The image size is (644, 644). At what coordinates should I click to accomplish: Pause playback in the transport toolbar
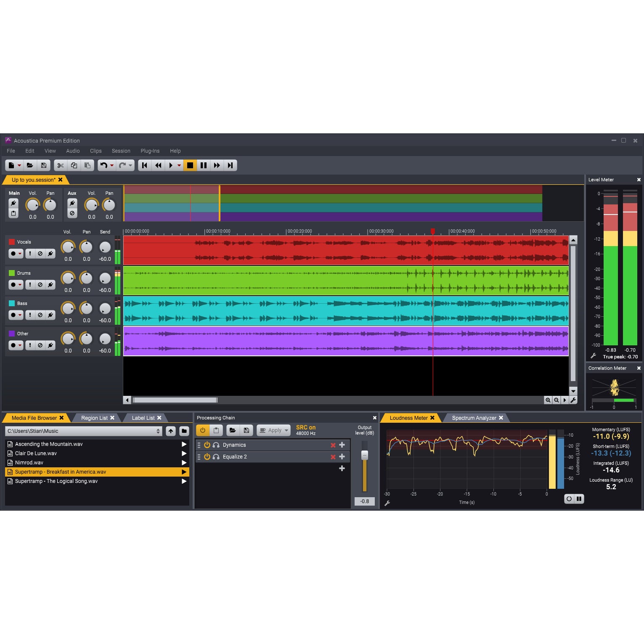click(204, 165)
